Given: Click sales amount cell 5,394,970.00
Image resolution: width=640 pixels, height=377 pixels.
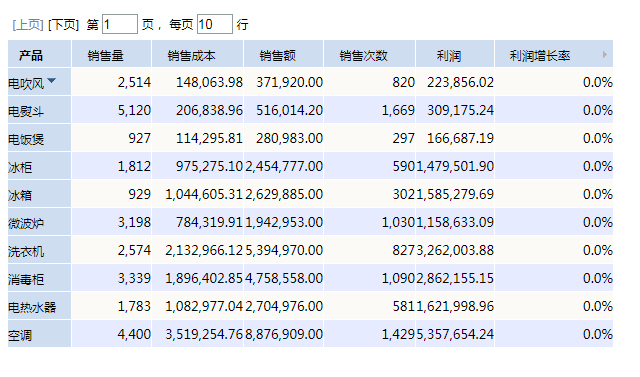Looking at the screenshot, I should pos(283,250).
